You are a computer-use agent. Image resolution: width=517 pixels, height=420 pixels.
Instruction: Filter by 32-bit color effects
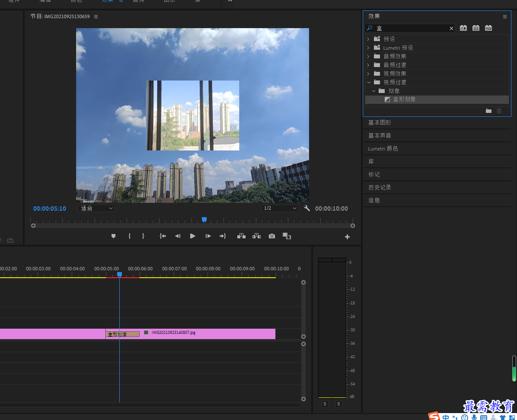(476, 28)
